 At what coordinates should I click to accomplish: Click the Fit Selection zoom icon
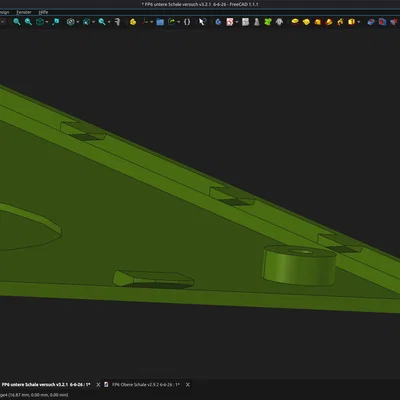(28, 22)
